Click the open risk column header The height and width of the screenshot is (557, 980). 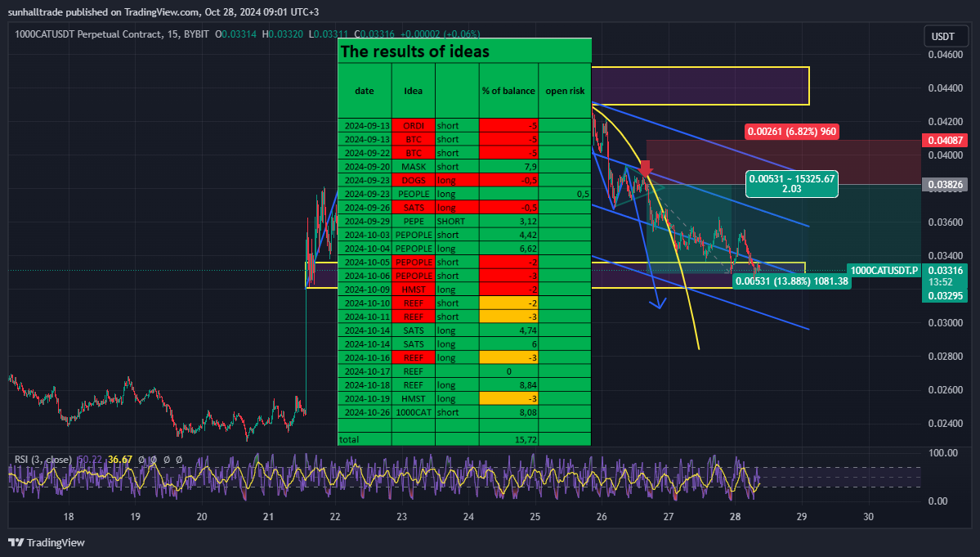click(565, 91)
